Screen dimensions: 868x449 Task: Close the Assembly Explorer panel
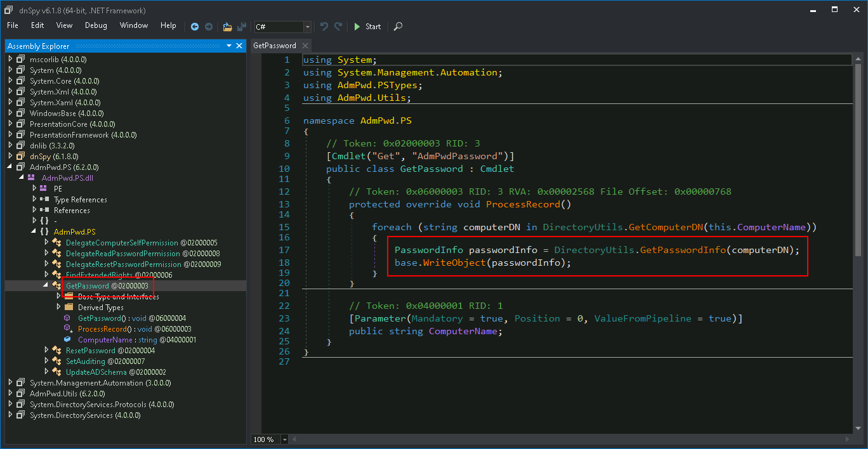coord(239,46)
